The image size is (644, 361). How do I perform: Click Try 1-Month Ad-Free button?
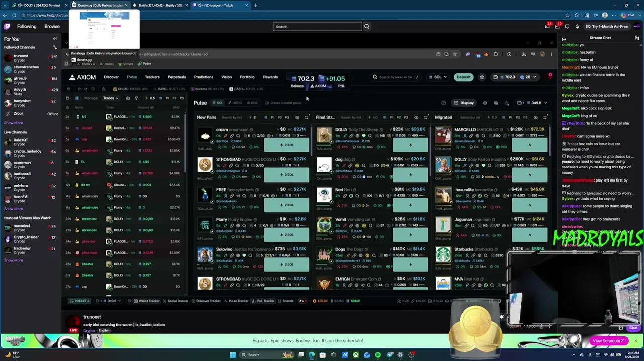click(606, 26)
